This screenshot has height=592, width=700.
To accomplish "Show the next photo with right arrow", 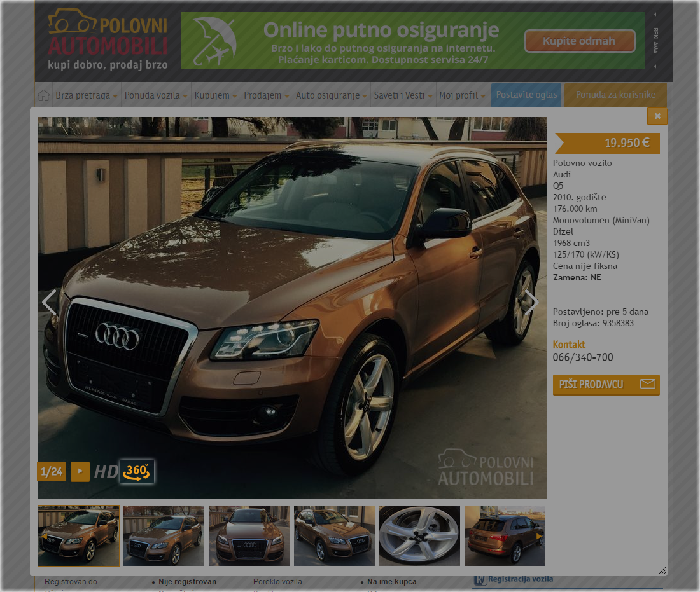I will point(531,303).
